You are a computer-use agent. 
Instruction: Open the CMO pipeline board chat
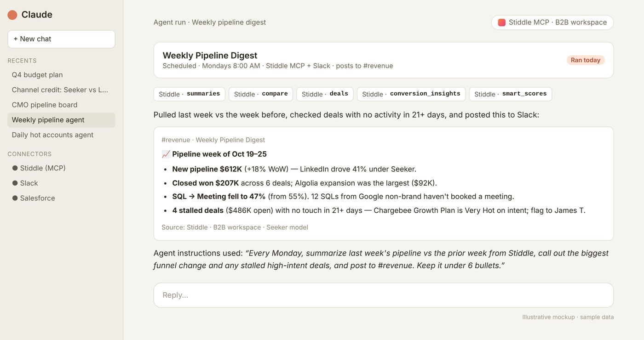click(61, 105)
